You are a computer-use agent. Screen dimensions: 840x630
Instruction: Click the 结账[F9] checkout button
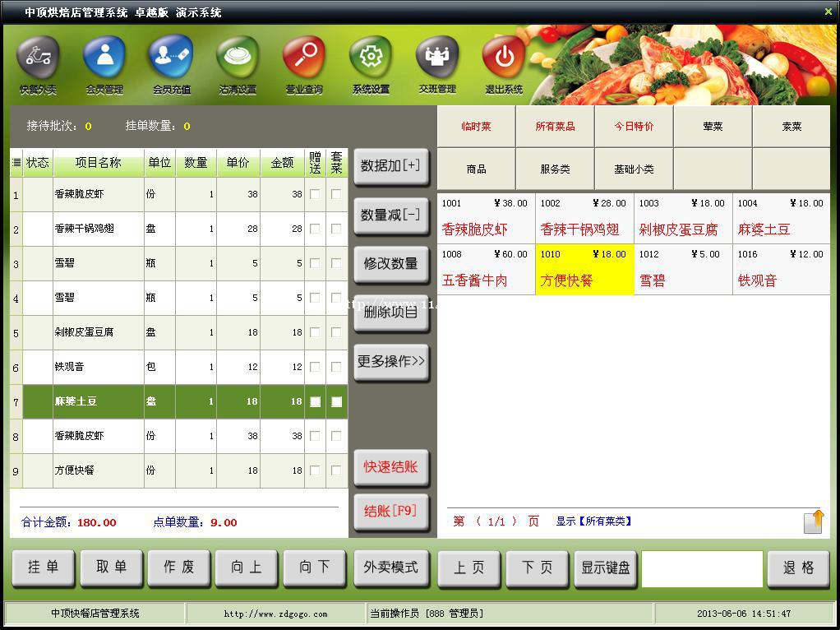click(x=391, y=512)
